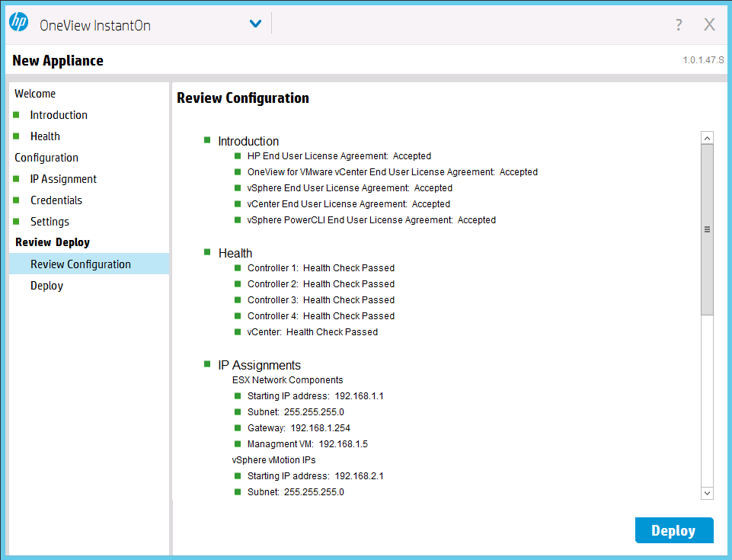This screenshot has width=732, height=560.
Task: Expand the OneView InstantOn dropdown chevron
Action: [x=255, y=24]
